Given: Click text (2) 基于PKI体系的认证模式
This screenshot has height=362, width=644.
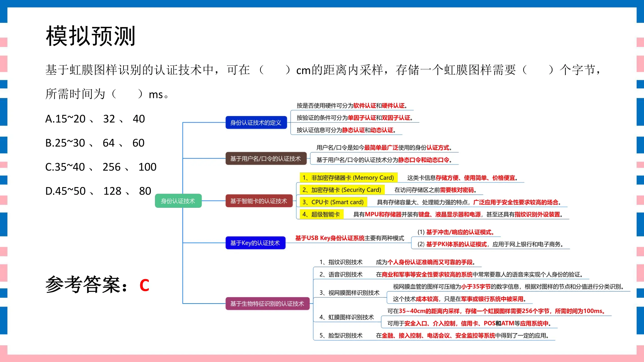Looking at the screenshot, I should click(x=490, y=244).
